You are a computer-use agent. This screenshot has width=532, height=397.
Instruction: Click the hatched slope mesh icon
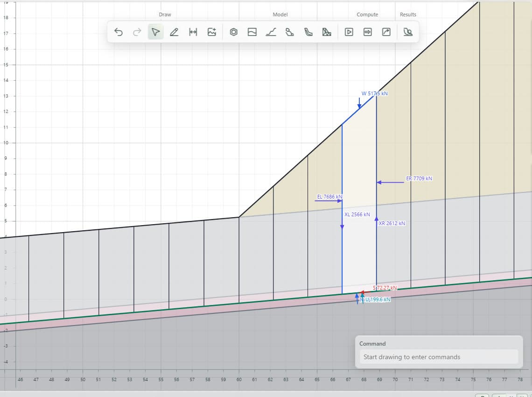pyautogui.click(x=327, y=32)
